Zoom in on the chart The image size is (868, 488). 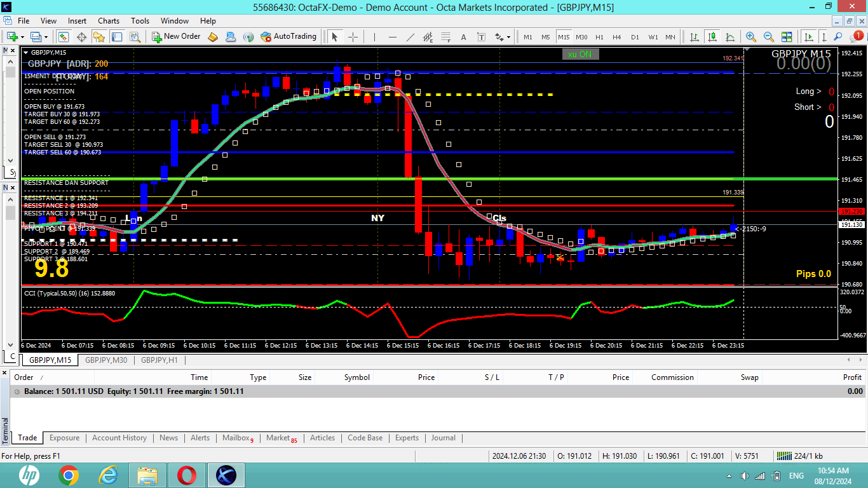click(x=751, y=37)
